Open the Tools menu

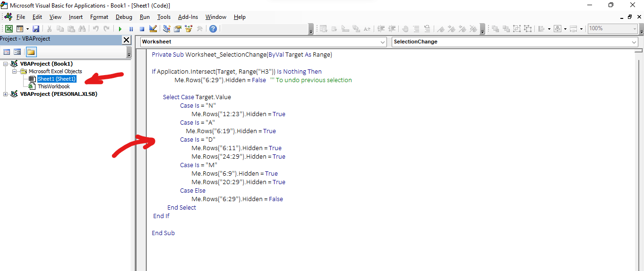click(164, 17)
